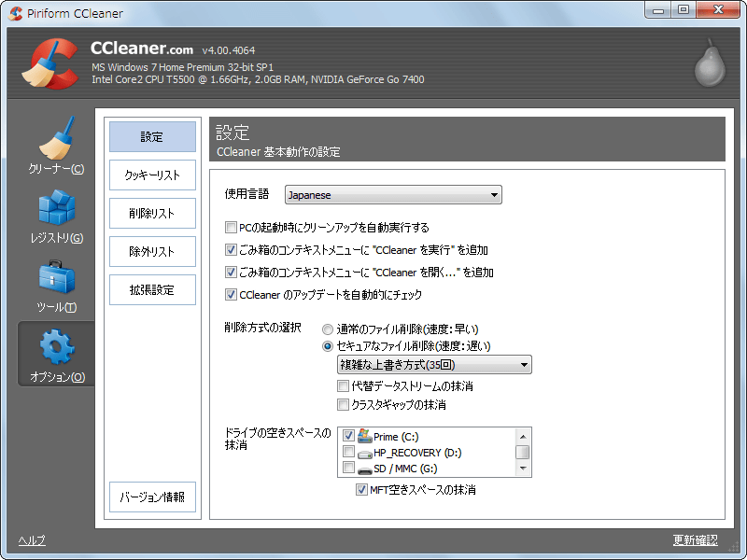Click the Piriform pear icon

(710, 63)
